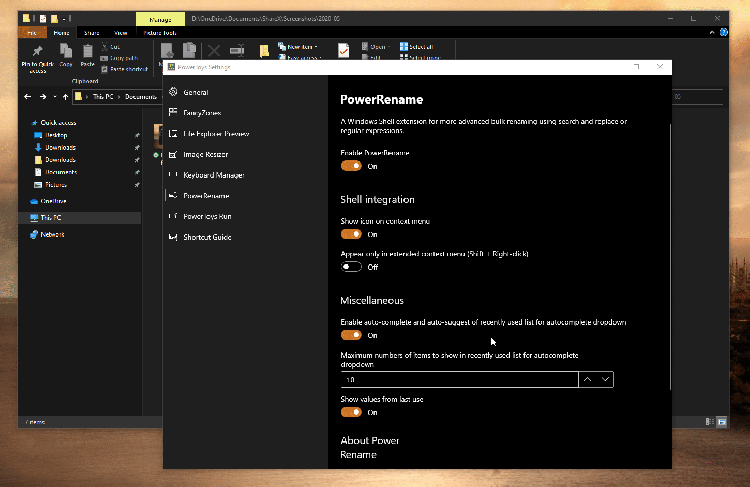The image size is (750, 487).
Task: Enable appear only in extended context menu
Action: [351, 267]
